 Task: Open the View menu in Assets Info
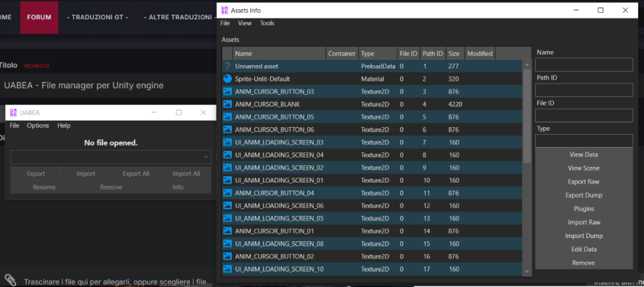245,23
